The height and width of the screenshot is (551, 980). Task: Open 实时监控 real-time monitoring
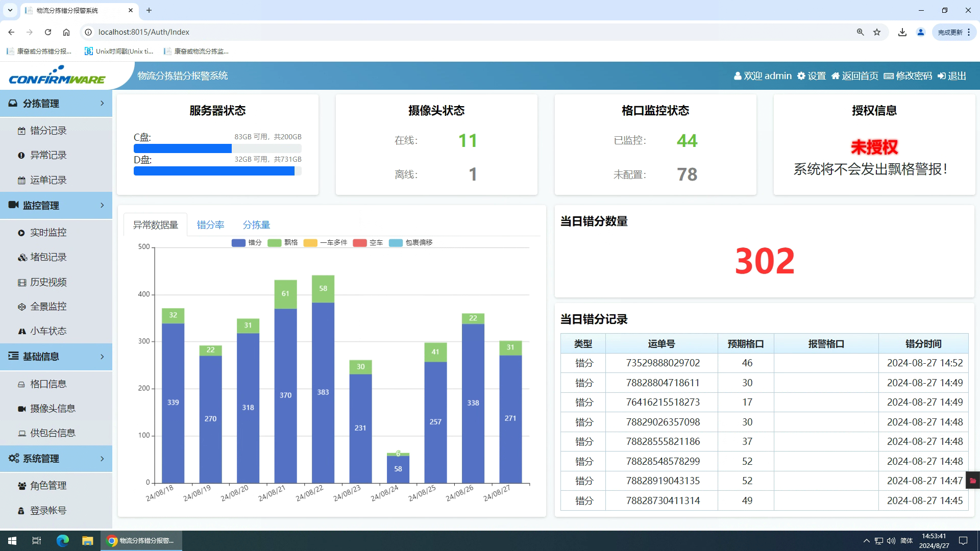point(48,232)
